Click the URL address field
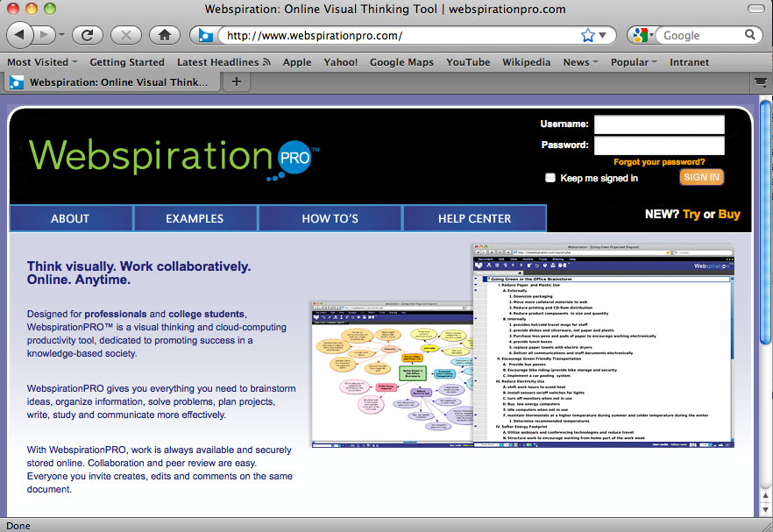The image size is (773, 532). [400, 36]
